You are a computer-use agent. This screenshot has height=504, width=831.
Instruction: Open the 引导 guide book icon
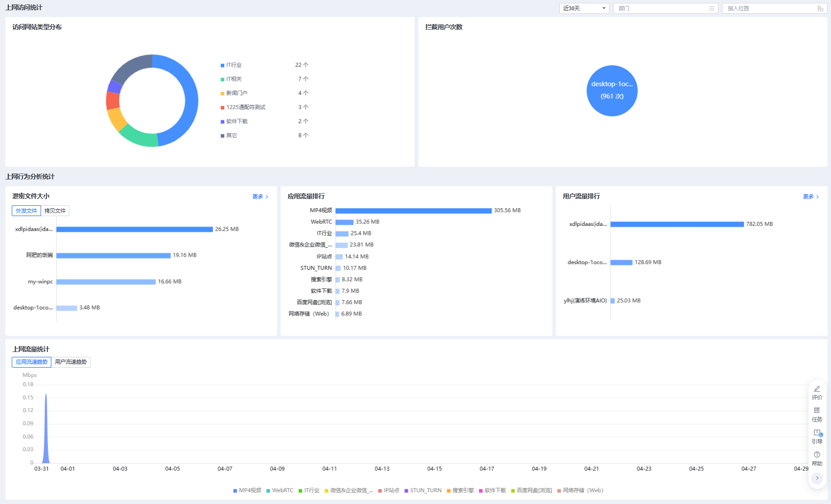(817, 433)
